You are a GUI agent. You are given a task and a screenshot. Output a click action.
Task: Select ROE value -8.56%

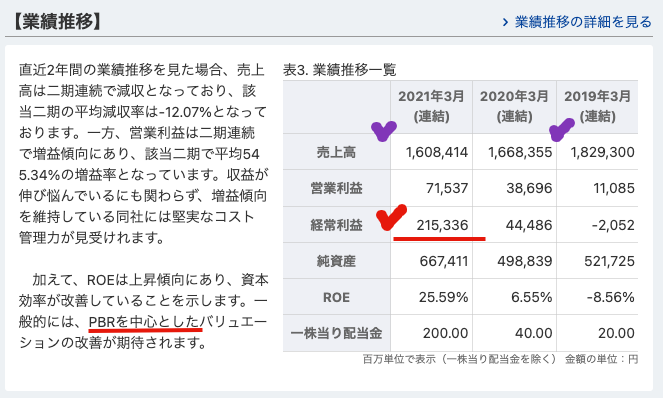pos(611,297)
